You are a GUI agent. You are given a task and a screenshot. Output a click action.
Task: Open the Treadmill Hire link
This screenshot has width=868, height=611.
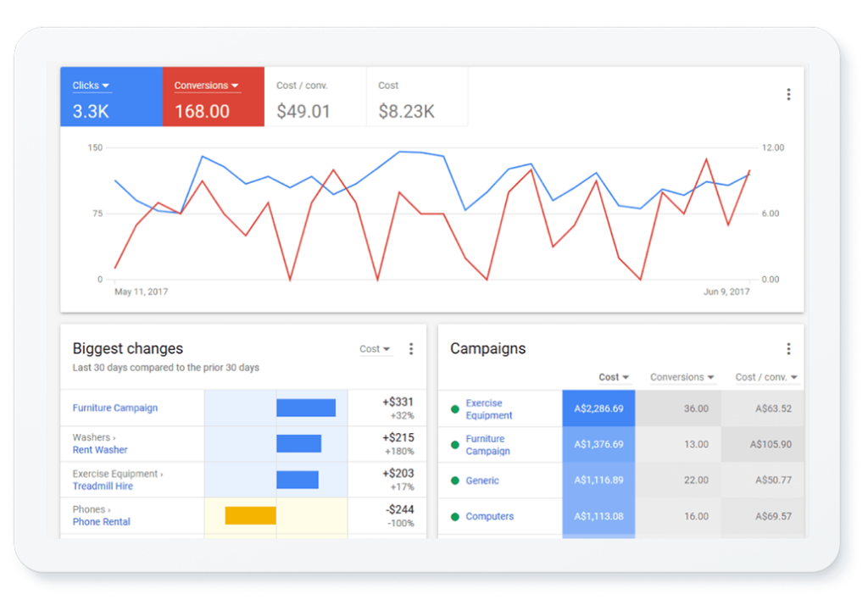click(103, 486)
